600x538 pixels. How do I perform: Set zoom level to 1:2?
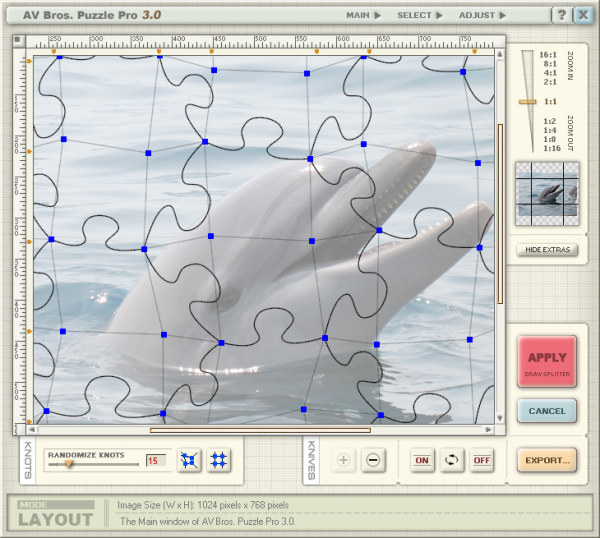(x=549, y=121)
